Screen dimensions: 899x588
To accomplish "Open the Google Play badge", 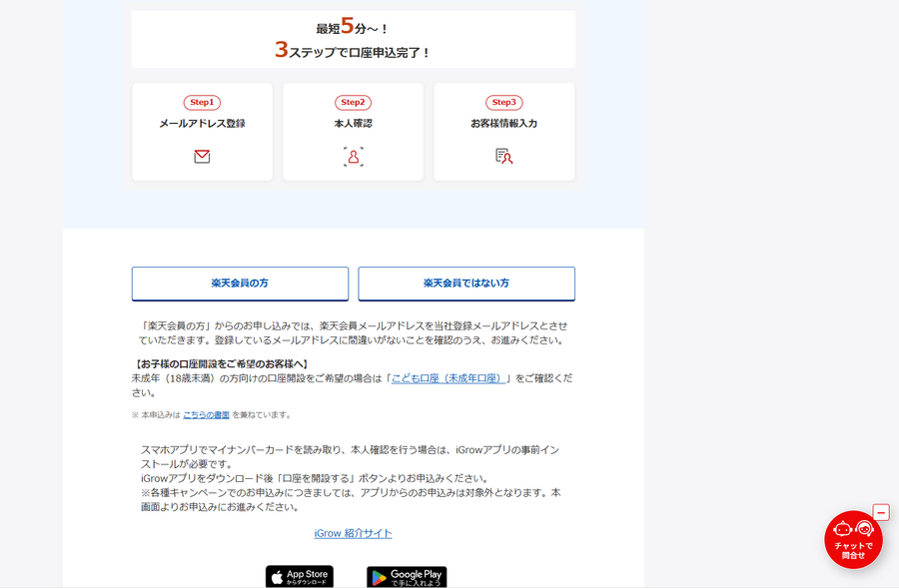I will click(x=407, y=577).
